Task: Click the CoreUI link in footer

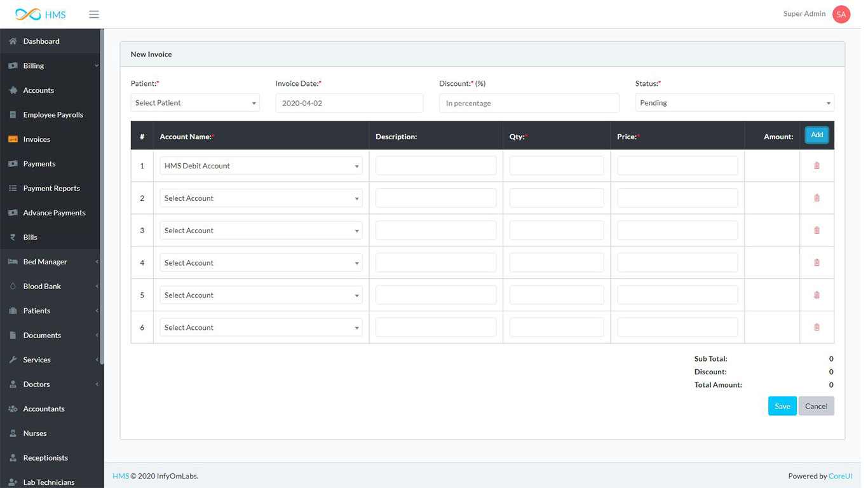Action: click(x=840, y=476)
